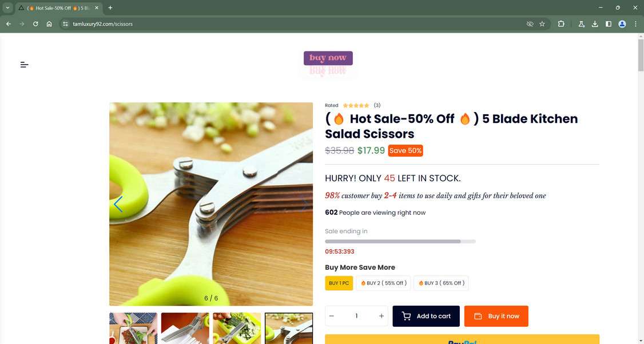Bookmark this page with star icon
This screenshot has width=644, height=344.
click(x=542, y=24)
